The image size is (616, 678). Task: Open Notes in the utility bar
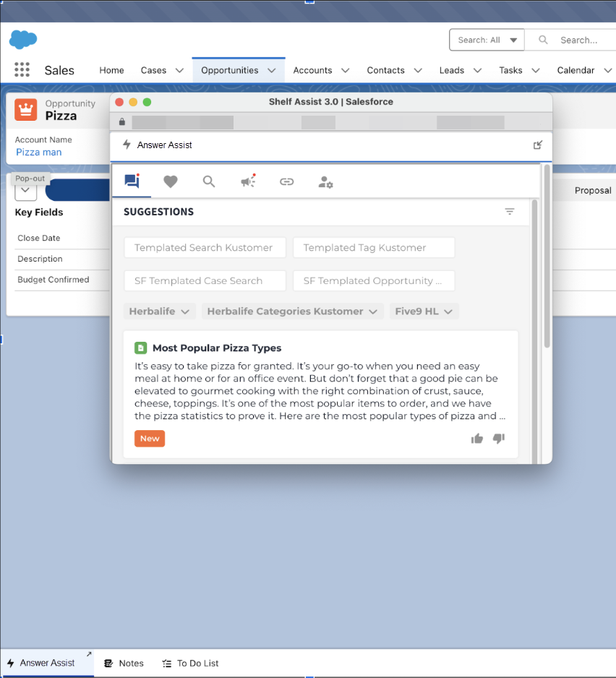(124, 663)
